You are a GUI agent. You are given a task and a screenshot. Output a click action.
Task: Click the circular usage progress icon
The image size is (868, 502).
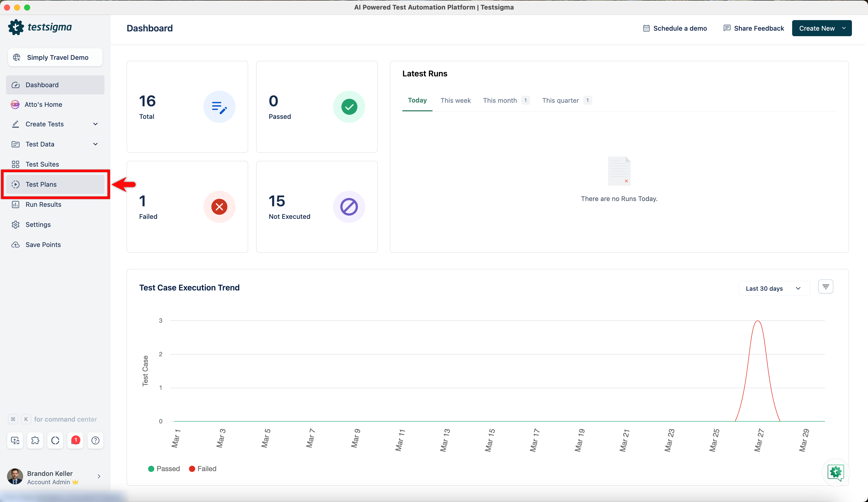(55, 440)
